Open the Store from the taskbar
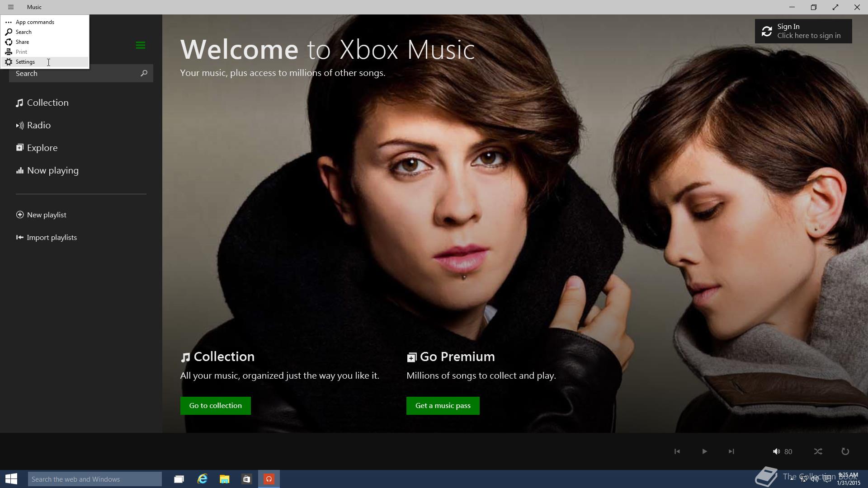 click(x=246, y=479)
